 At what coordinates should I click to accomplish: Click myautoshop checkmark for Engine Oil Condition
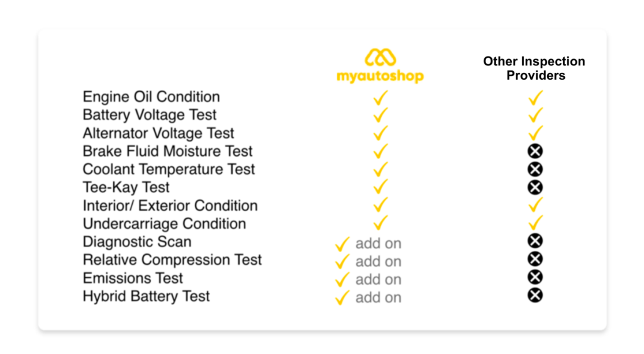(x=380, y=97)
